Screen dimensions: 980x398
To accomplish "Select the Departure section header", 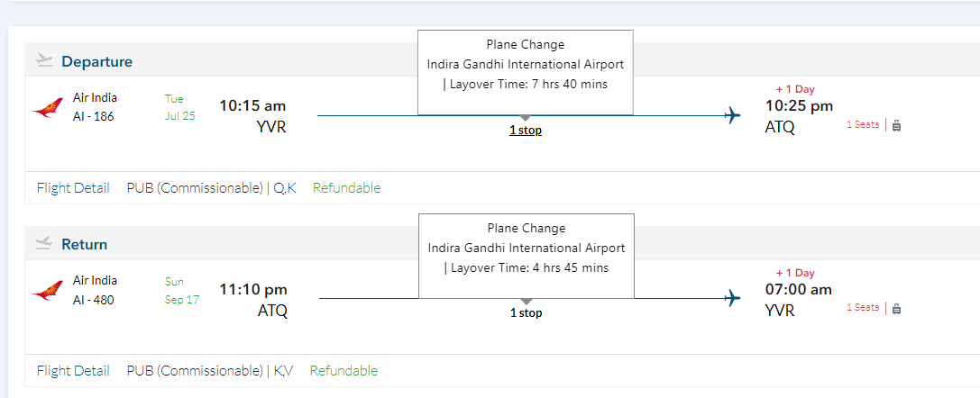I will pos(96,62).
